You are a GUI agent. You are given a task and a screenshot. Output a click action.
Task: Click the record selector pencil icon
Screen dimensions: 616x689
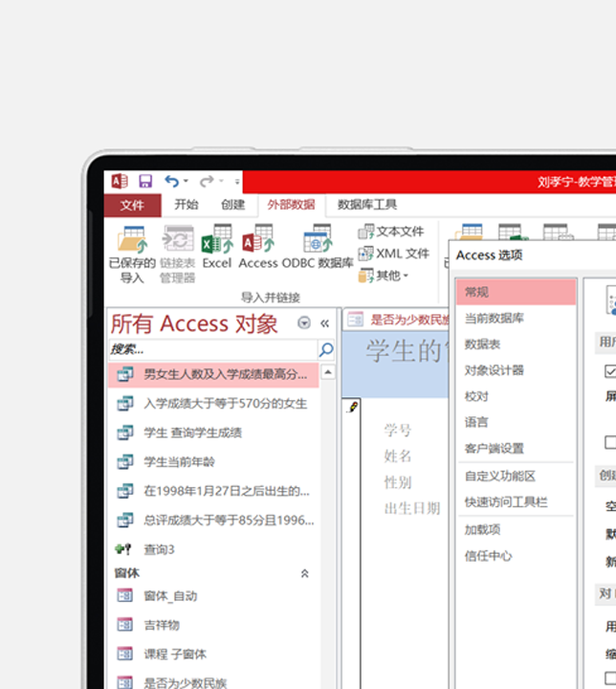(353, 407)
